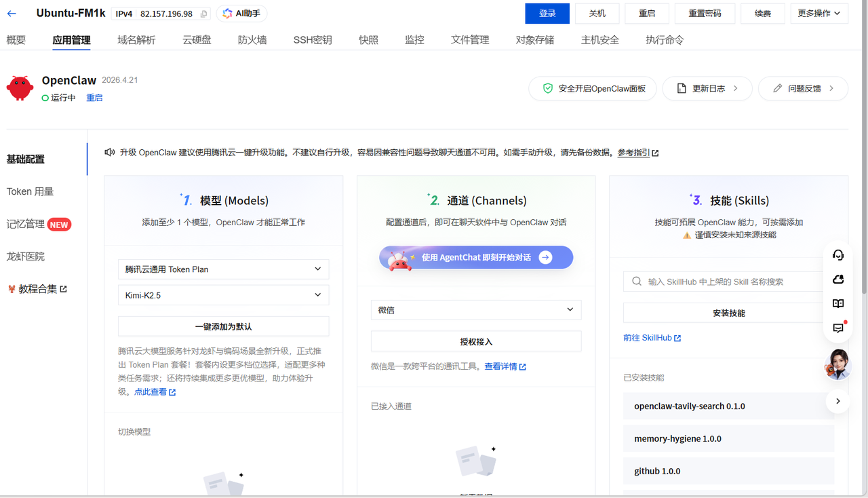Screen dimensions: 868x498
Task: Open the 腾讯云通用 Token Plan dropdown
Action: pos(223,269)
